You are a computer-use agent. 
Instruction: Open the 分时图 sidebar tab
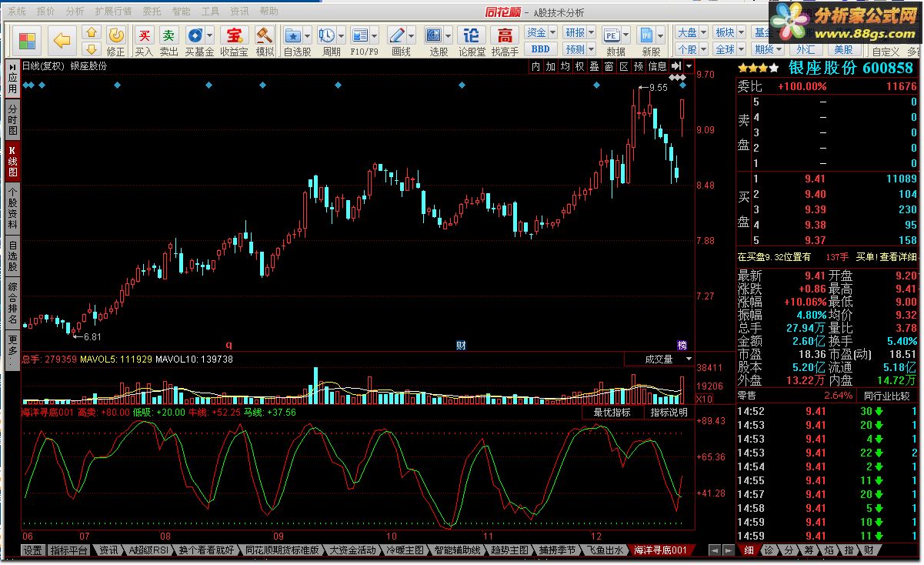12,120
